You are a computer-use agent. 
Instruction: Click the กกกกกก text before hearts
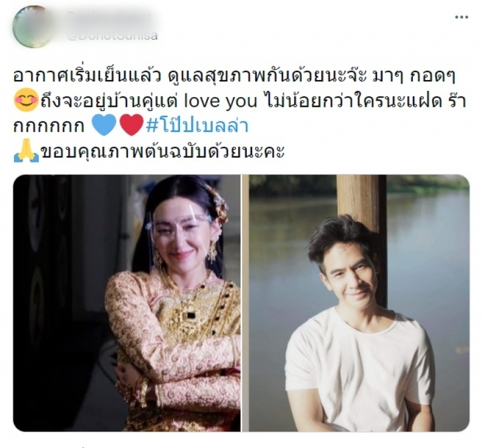[49, 127]
